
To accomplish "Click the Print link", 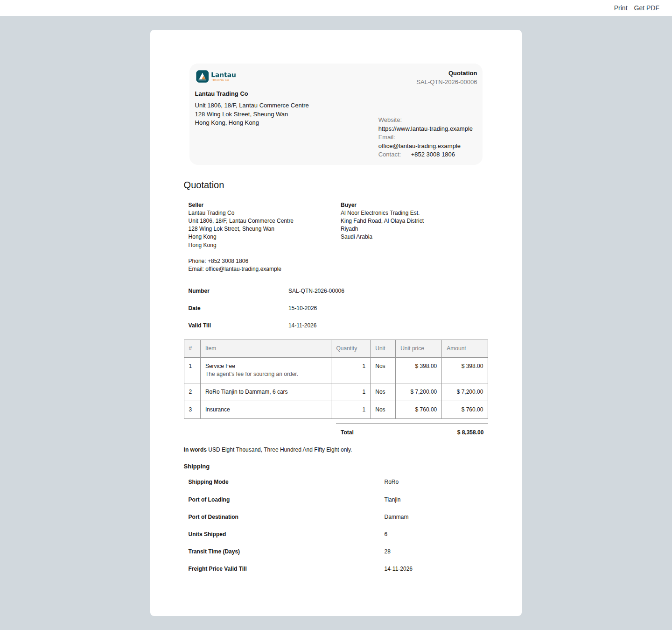I will (x=620, y=8).
